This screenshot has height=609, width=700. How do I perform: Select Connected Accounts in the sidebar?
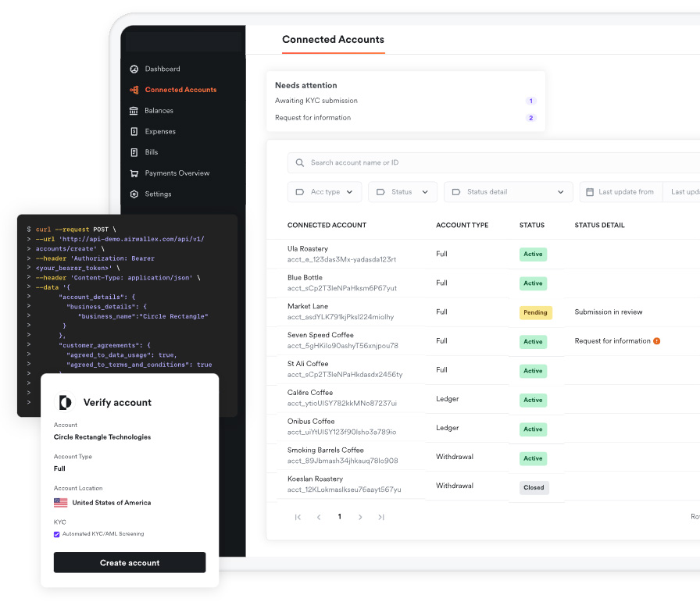click(x=180, y=90)
